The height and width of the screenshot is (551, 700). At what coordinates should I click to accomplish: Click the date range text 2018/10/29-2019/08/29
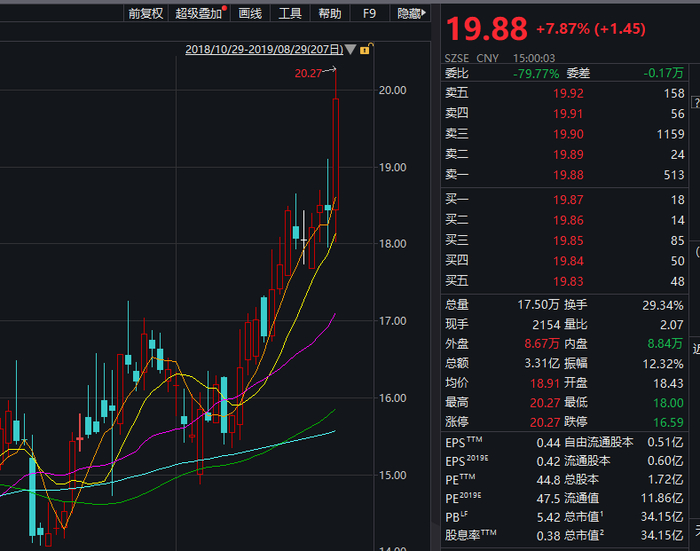point(264,49)
